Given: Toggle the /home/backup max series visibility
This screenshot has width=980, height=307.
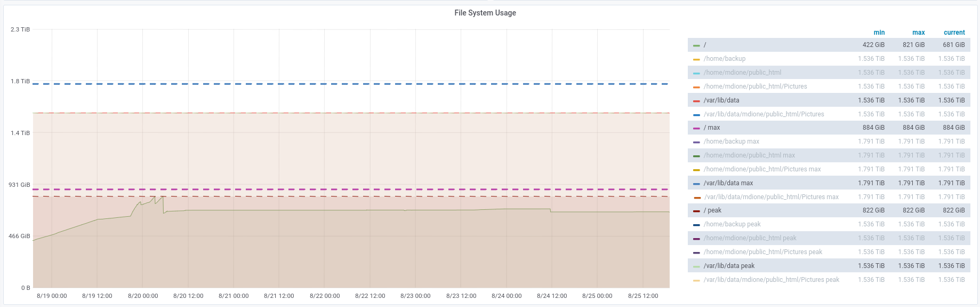Looking at the screenshot, I should click(731, 141).
